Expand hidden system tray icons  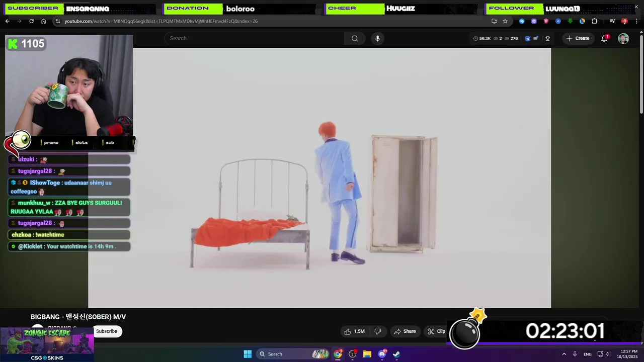coord(564,354)
